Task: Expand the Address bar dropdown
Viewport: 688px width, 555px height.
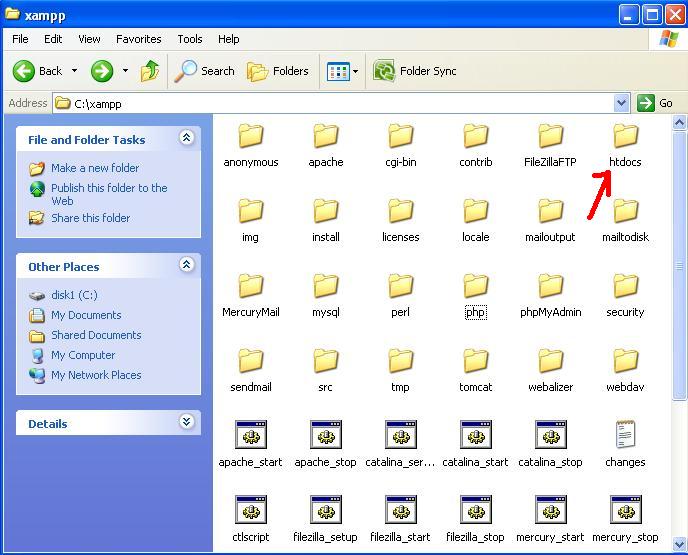Action: [621, 103]
